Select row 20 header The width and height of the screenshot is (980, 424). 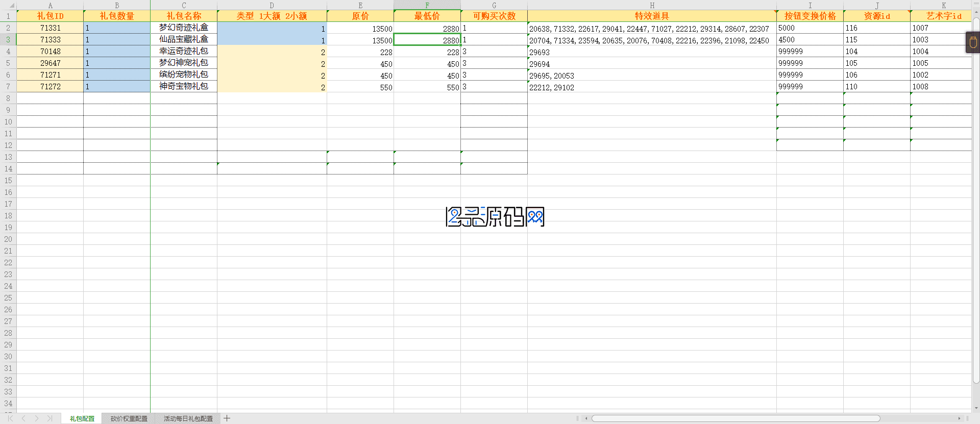pos(8,239)
